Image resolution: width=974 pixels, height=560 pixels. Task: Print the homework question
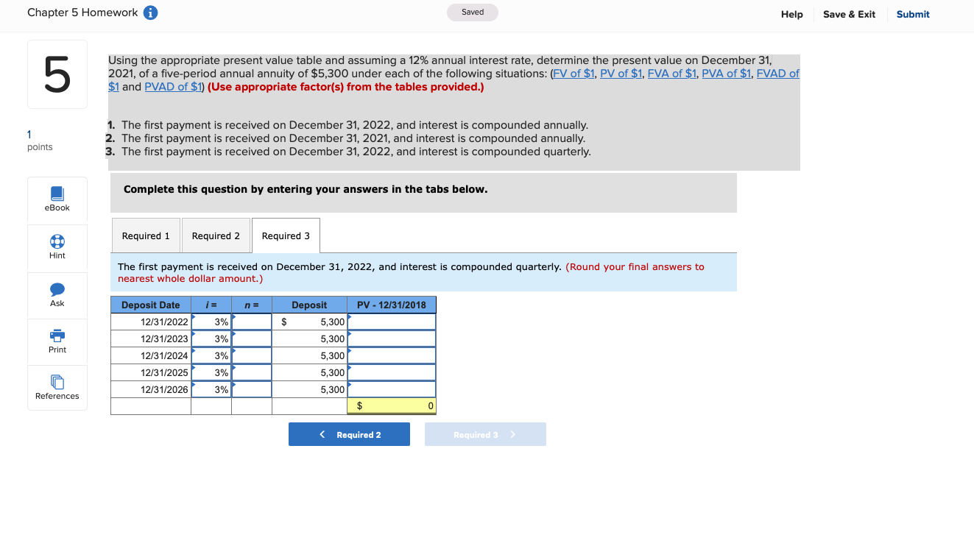pos(57,341)
